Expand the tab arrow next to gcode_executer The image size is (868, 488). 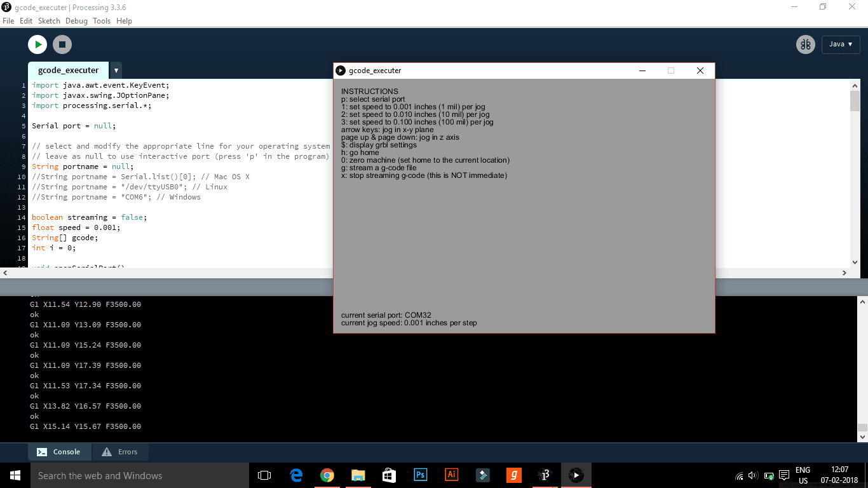[x=116, y=71]
